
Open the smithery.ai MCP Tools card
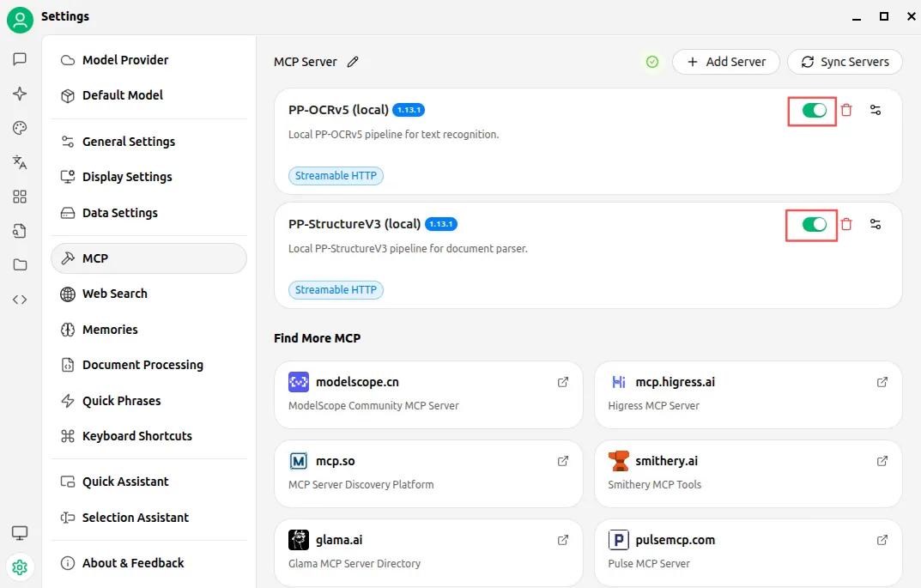748,473
